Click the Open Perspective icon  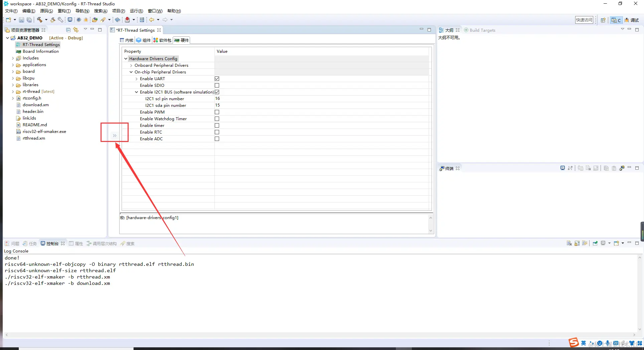[x=603, y=20]
